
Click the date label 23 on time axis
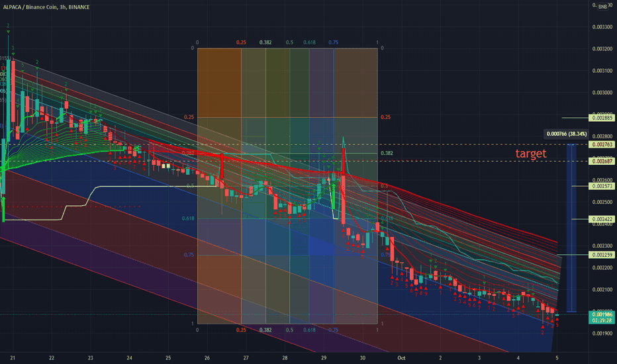tap(91, 357)
